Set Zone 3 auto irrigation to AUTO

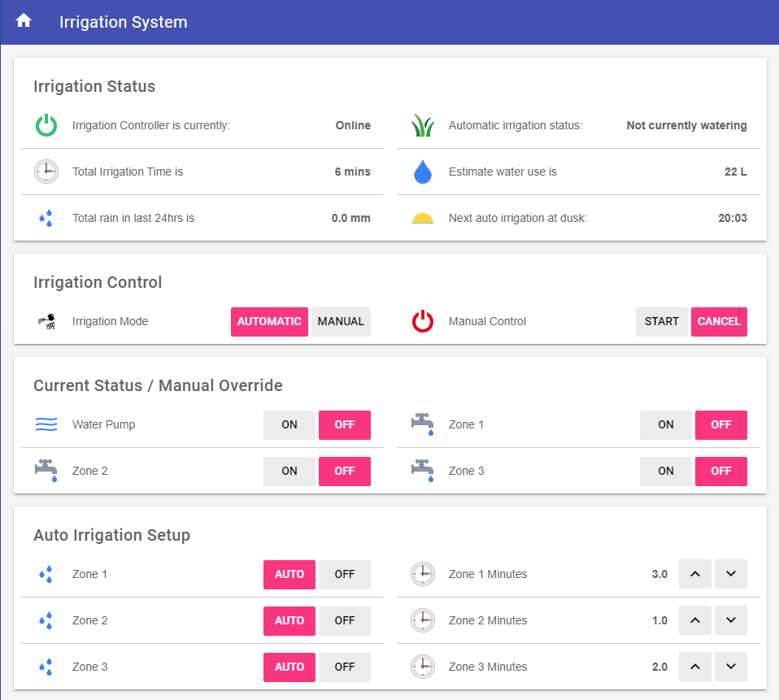point(289,667)
